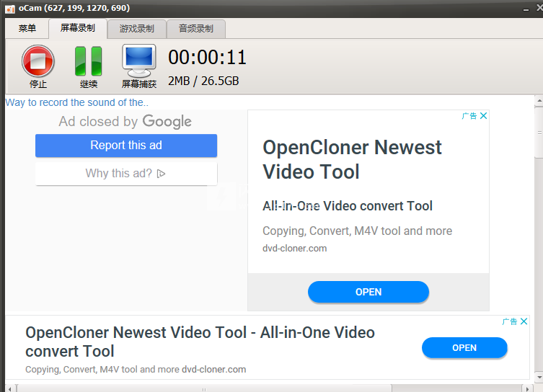
Task: Click 'Copying, Convert, M4V tool and more' in square ad
Action: [x=358, y=231]
